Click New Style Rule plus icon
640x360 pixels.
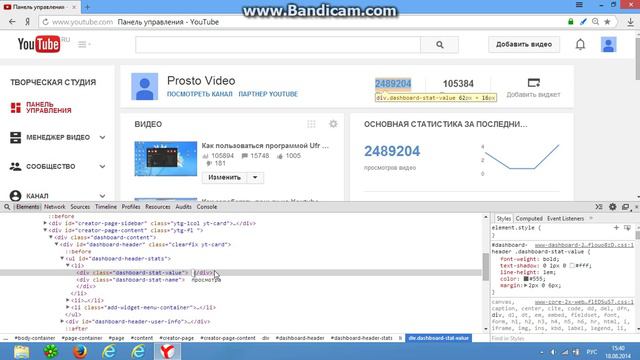point(616,227)
